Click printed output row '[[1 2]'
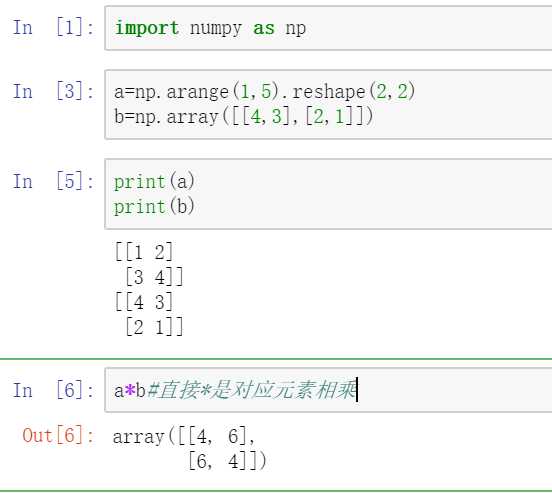The image size is (552, 493). tap(144, 252)
